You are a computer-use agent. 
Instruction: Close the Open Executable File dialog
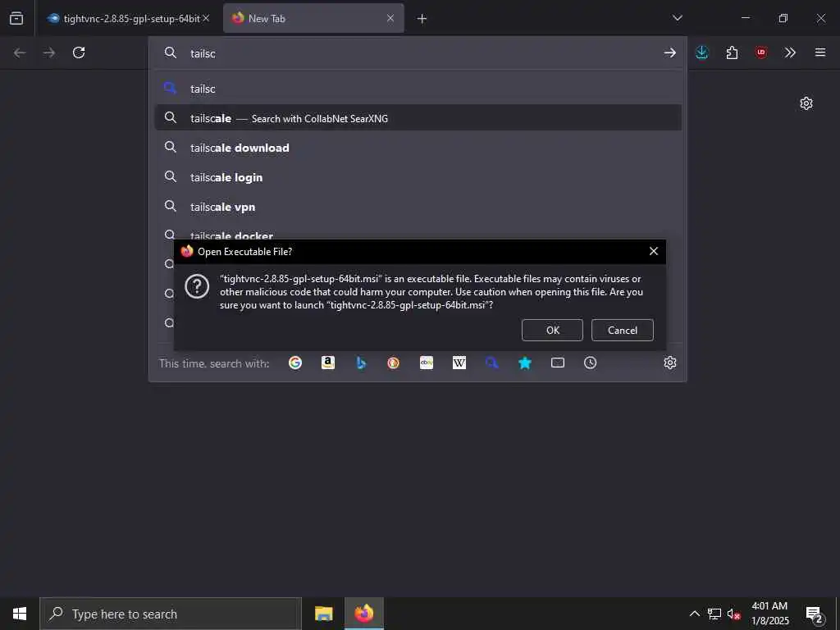point(654,251)
